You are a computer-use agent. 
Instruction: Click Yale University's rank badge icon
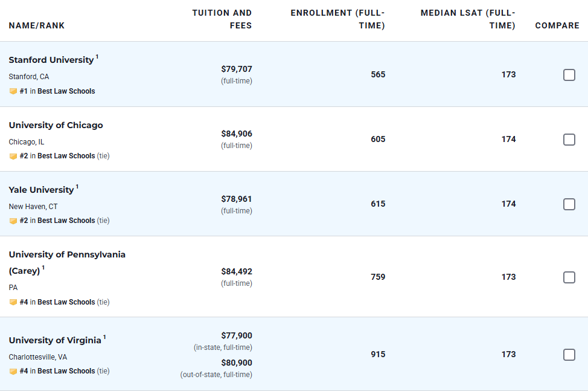click(x=13, y=221)
